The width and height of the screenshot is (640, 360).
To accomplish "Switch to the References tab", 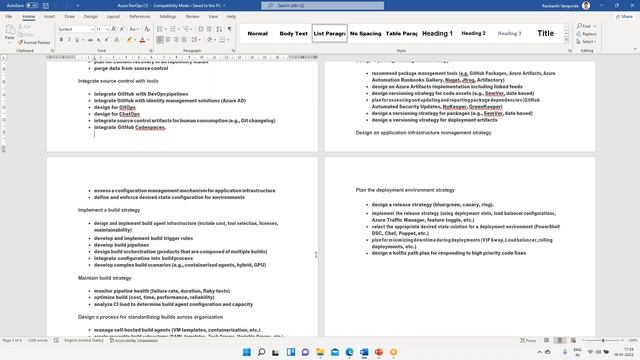I will [140, 16].
